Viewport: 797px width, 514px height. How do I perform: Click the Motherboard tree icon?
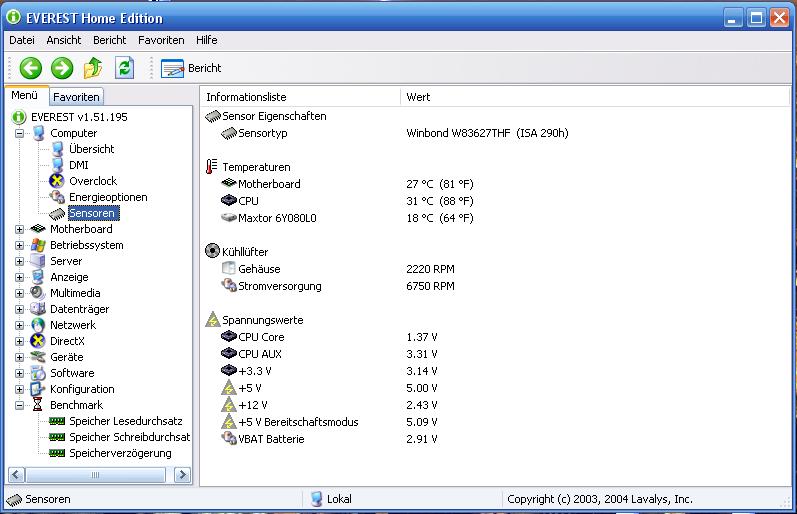(38, 229)
